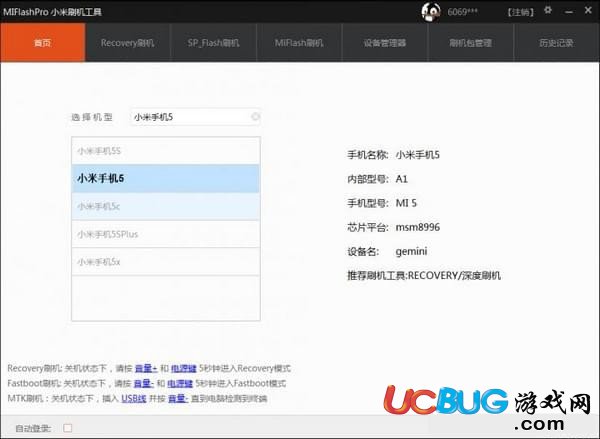This screenshot has height=439, width=600.
Task: Clear the model search field with the X icon
Action: [x=255, y=116]
